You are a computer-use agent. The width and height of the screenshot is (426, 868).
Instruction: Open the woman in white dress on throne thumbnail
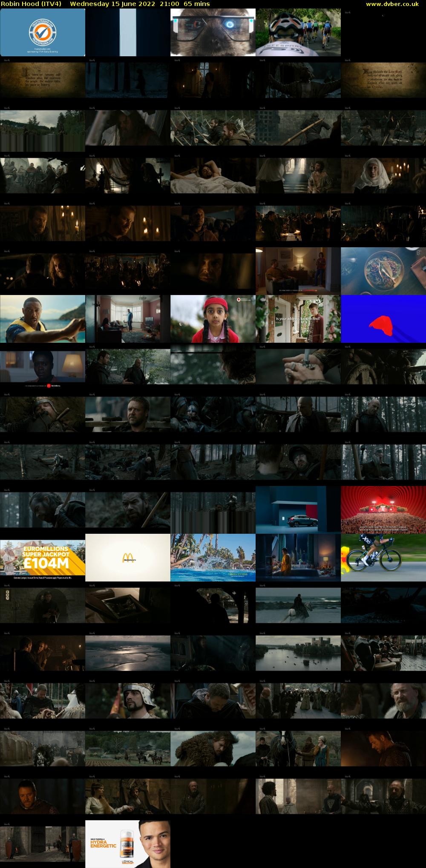pyautogui.click(x=128, y=796)
